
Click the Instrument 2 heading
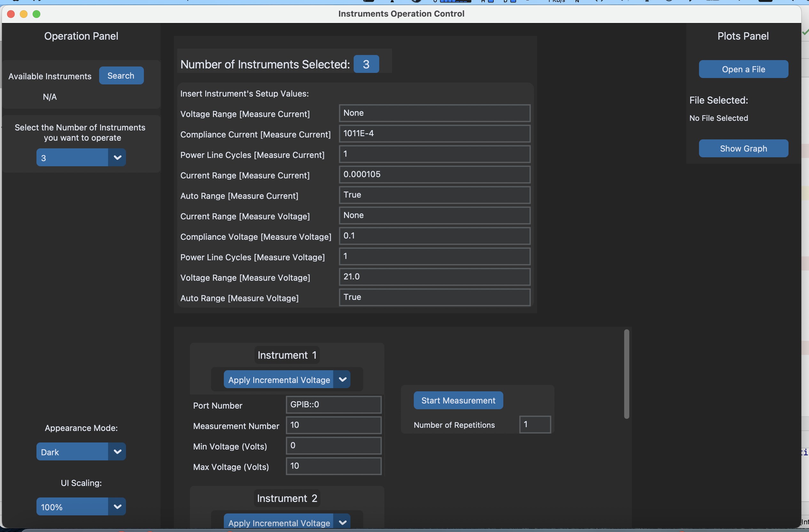click(287, 498)
